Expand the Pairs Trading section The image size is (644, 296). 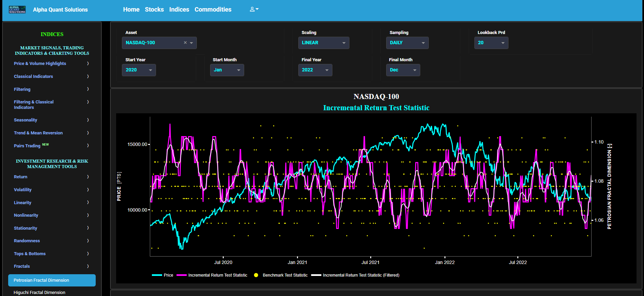pos(51,146)
